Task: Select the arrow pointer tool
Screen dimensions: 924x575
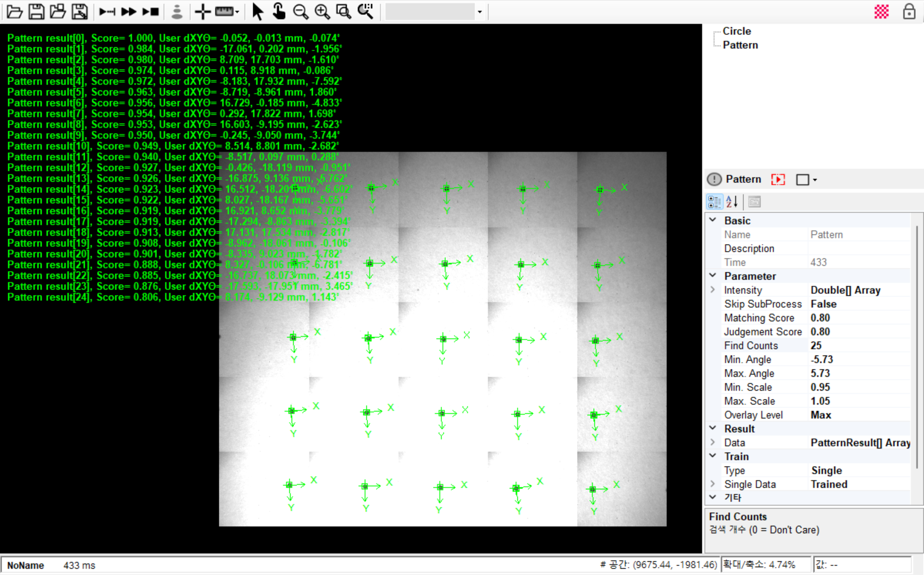Action: 257,11
